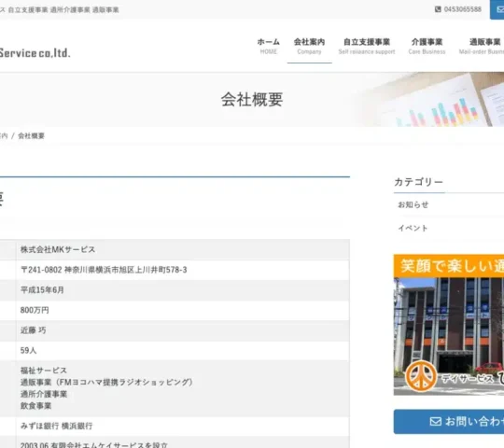Open 通販事業 Mail-order Business menu
504x448 pixels.
[482, 47]
